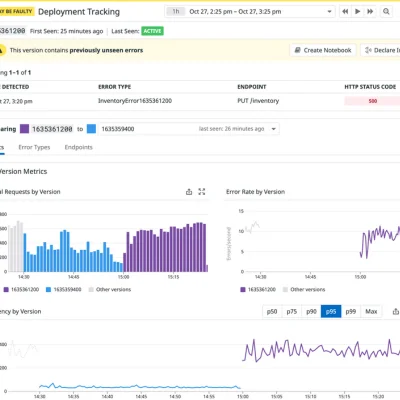Export the Total Requests by Version graph
The height and width of the screenshot is (400, 400).
[x=189, y=192]
